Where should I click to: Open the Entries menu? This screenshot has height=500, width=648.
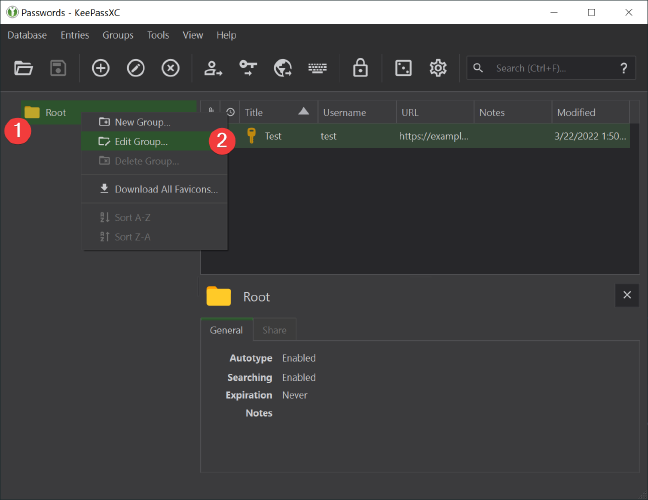[75, 35]
